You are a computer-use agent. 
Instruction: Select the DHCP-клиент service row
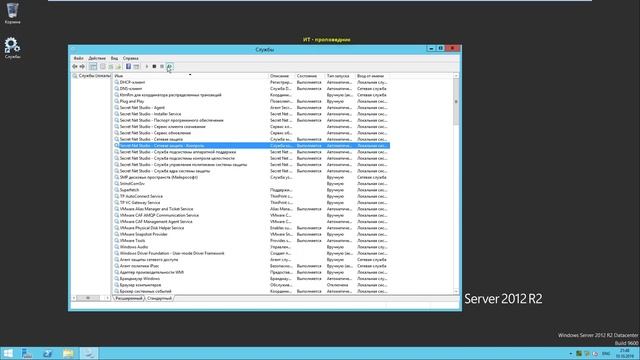pyautogui.click(x=251, y=82)
